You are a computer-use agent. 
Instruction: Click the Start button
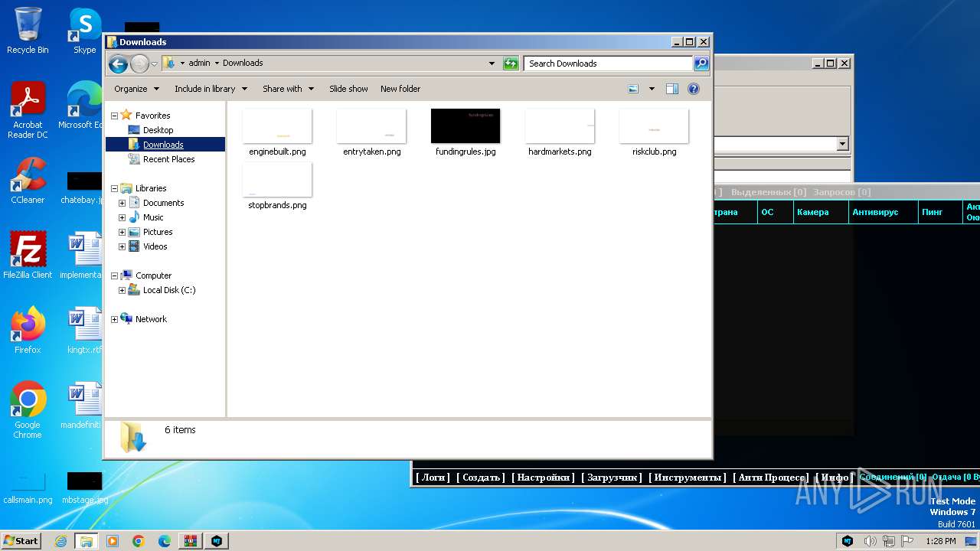pos(21,540)
